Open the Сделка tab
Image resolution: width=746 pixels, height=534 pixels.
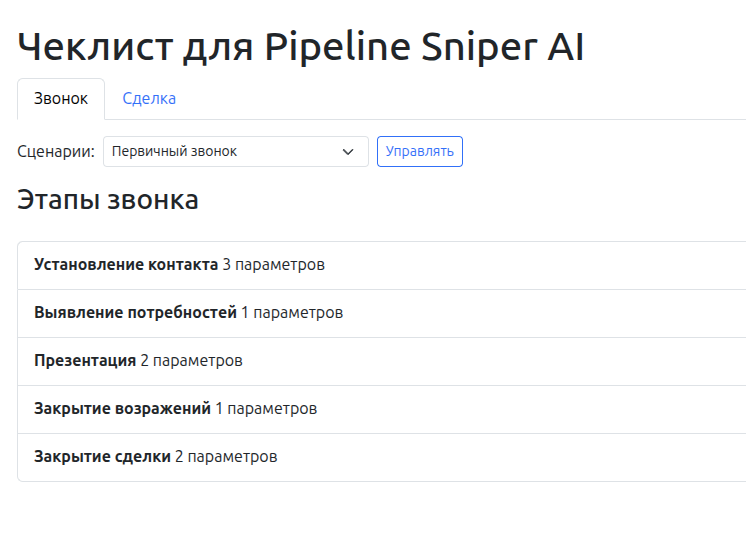(149, 99)
